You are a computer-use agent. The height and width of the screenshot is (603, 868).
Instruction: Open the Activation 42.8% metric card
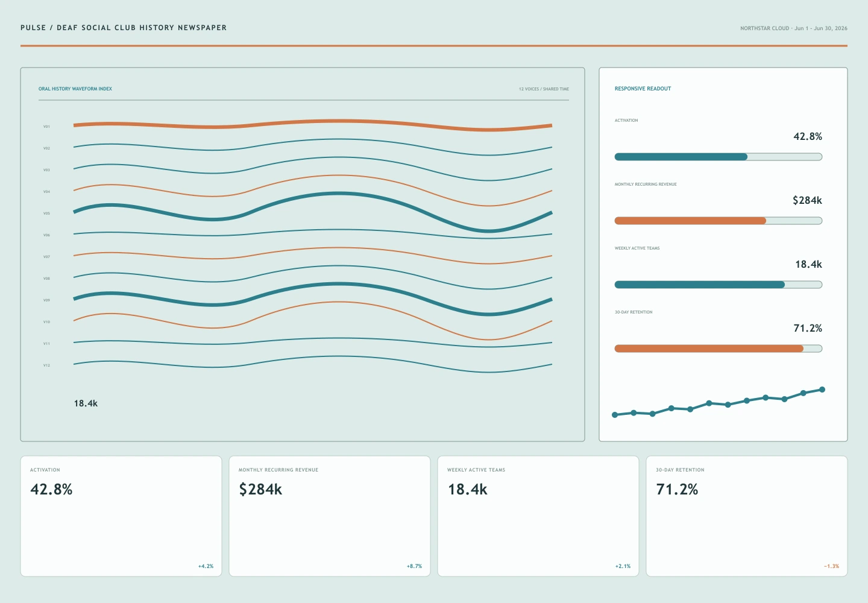point(121,516)
